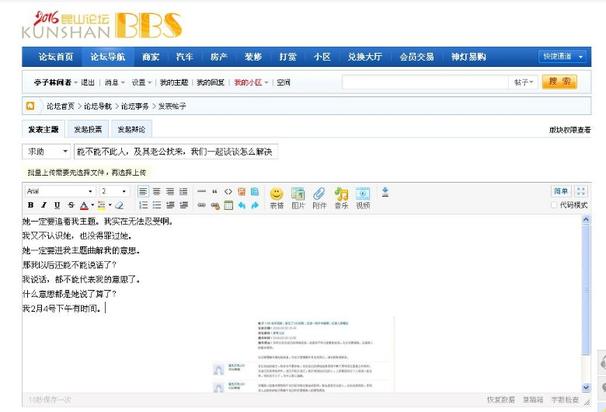Open the 房产 navigation menu item
Screen dimensions: 606x412
[219, 57]
